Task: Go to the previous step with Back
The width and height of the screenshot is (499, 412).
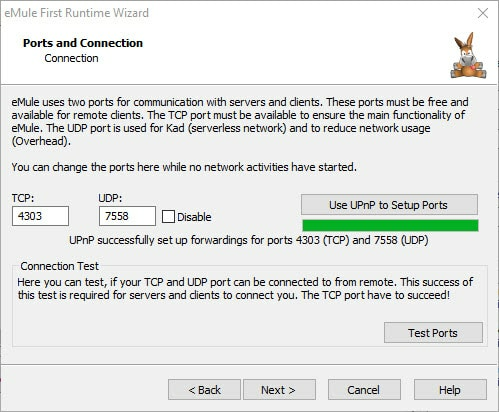Action: (204, 390)
